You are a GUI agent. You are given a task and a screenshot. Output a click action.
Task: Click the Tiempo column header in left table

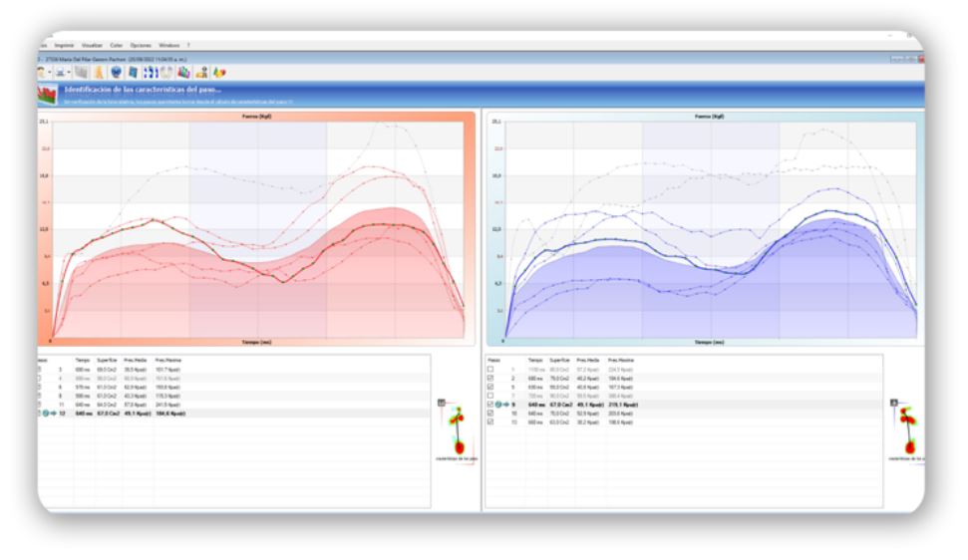click(x=83, y=359)
